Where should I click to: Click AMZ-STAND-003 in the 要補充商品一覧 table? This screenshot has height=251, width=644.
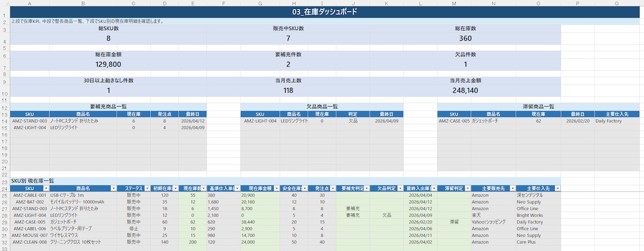coord(30,121)
